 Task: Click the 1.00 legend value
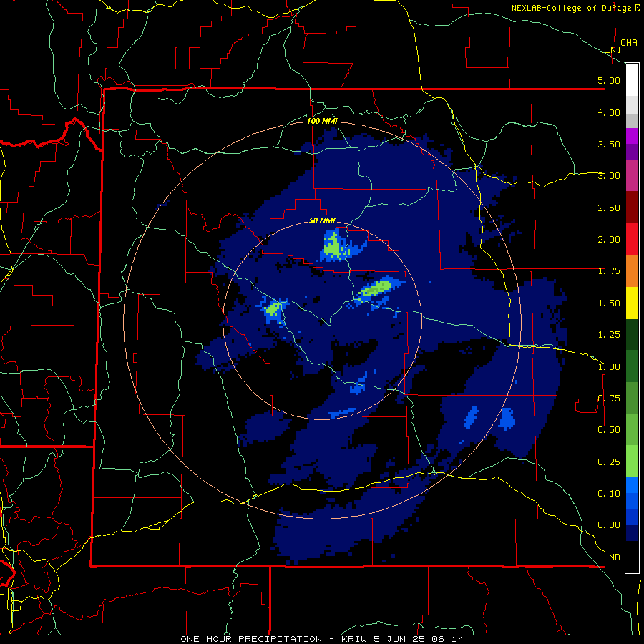[x=609, y=367]
